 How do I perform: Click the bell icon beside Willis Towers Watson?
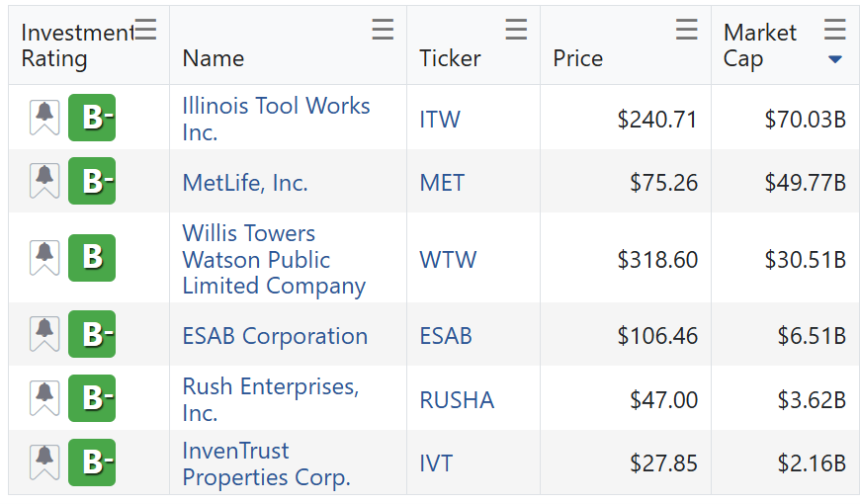pyautogui.click(x=44, y=258)
